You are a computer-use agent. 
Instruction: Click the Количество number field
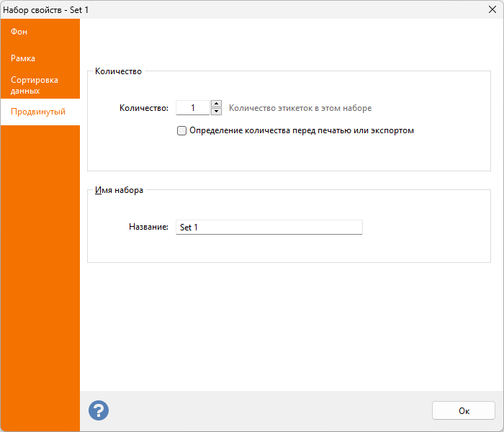pos(193,108)
